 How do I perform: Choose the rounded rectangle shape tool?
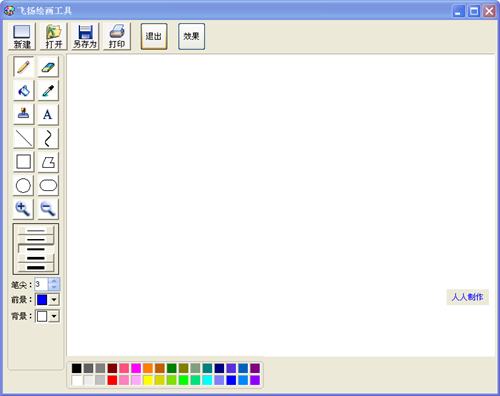coord(48,185)
